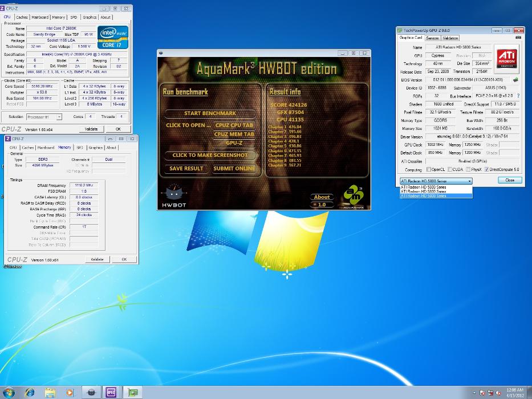Open the Action Center flag tray icon

pos(482,393)
